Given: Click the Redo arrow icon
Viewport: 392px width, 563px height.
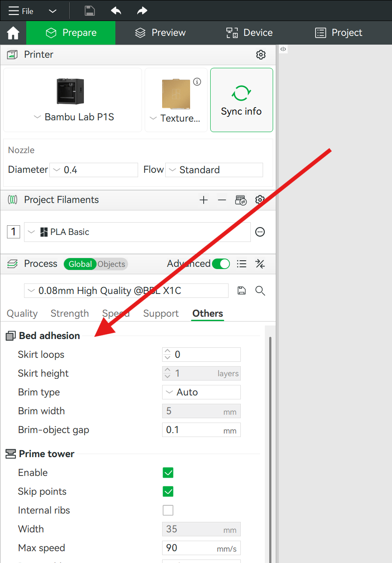Looking at the screenshot, I should point(142,11).
